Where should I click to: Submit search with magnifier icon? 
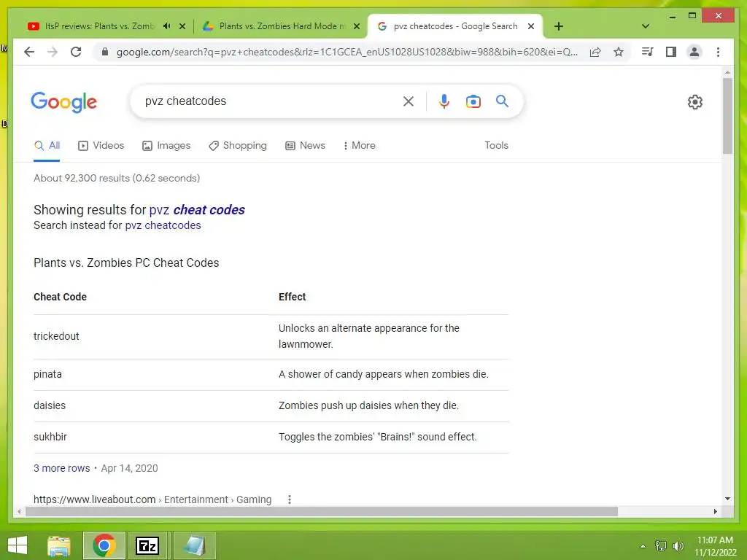[502, 101]
